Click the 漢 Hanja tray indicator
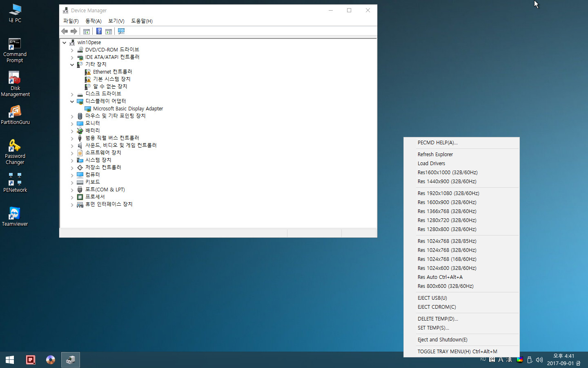Screen dimensions: 588x368 click(509, 359)
